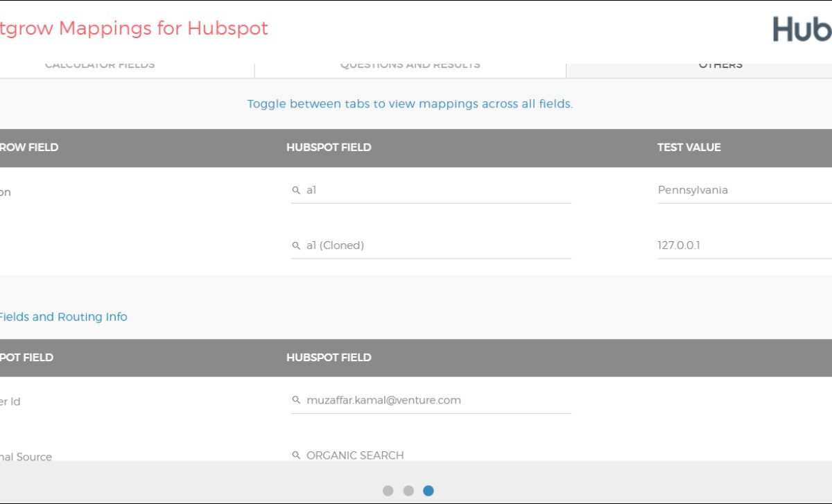
Task: Focus the 127.0.0.1 test value field
Action: 742,245
